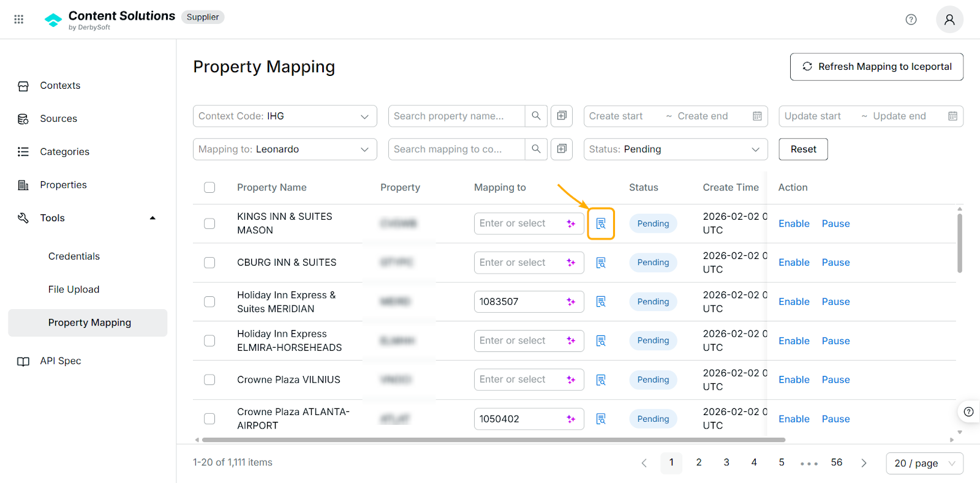This screenshot has height=483, width=980.
Task: Check the Holiday Inn Express & Suites MERIDIAN row
Action: coord(209,301)
